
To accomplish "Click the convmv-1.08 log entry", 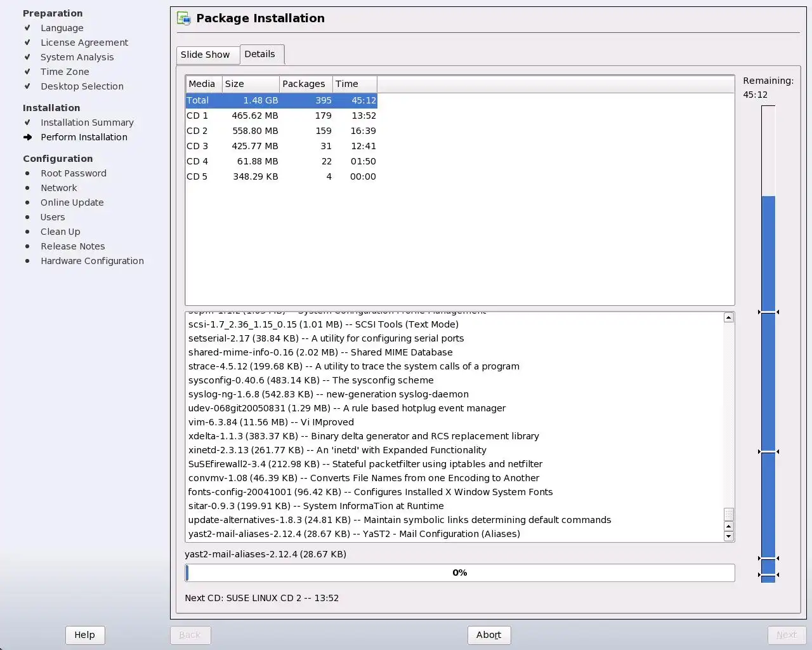I will [363, 478].
